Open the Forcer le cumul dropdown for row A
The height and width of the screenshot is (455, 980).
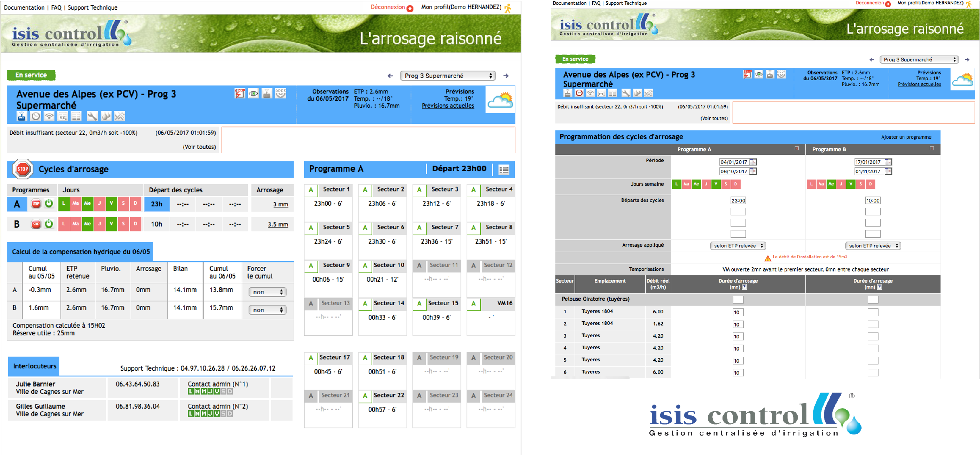[267, 292]
